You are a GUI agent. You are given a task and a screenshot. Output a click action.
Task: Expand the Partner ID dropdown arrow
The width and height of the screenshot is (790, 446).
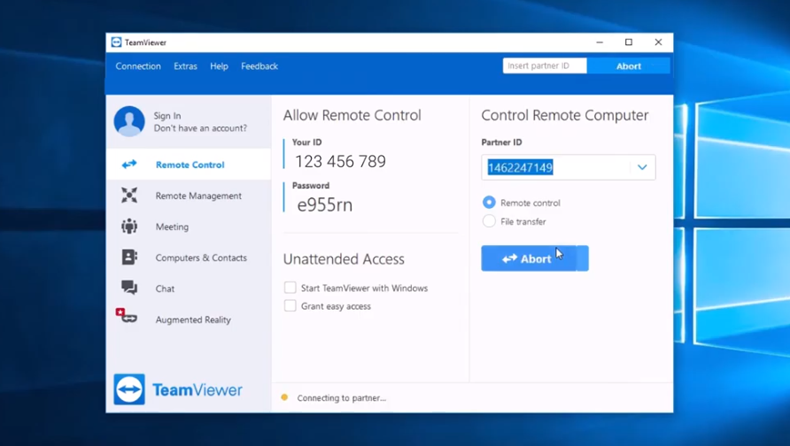[642, 167]
